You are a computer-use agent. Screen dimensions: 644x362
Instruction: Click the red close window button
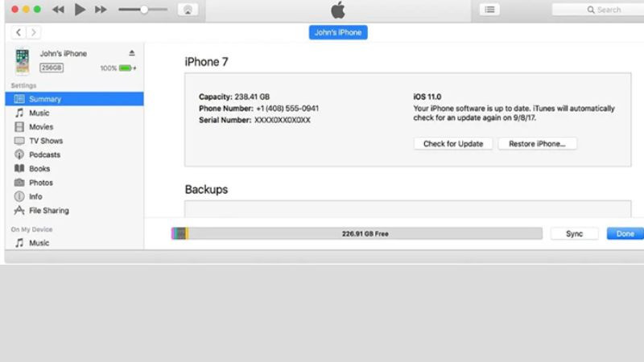click(14, 10)
